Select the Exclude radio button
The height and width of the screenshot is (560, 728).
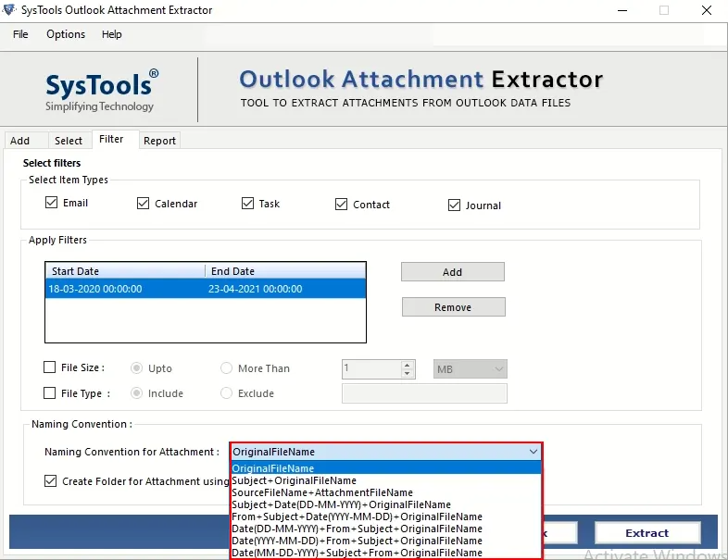(x=226, y=393)
